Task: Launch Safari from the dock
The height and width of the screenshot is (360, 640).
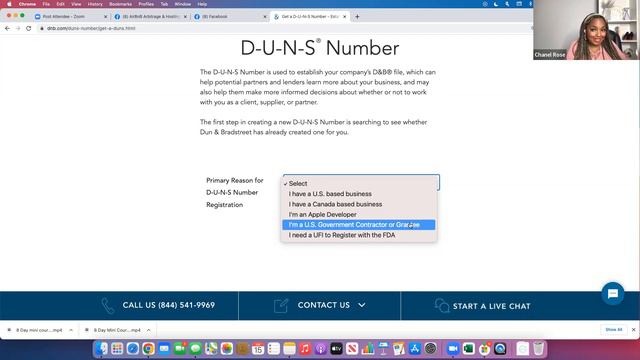Action: 133,349
